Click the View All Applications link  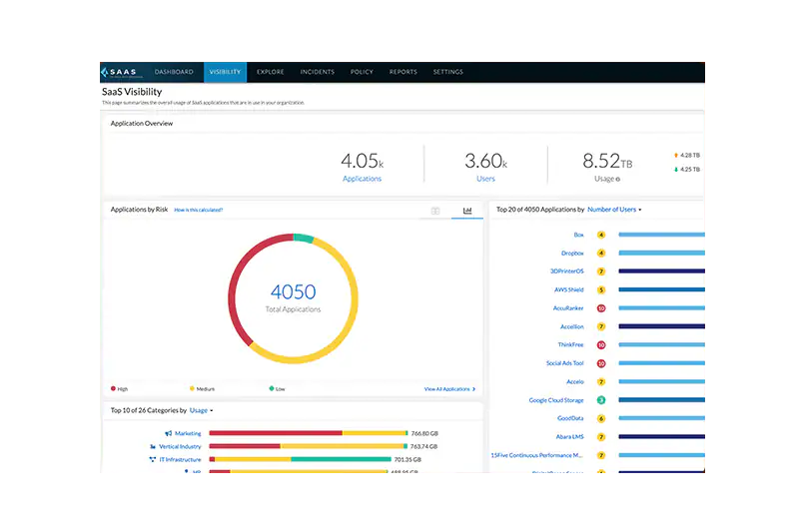point(449,388)
